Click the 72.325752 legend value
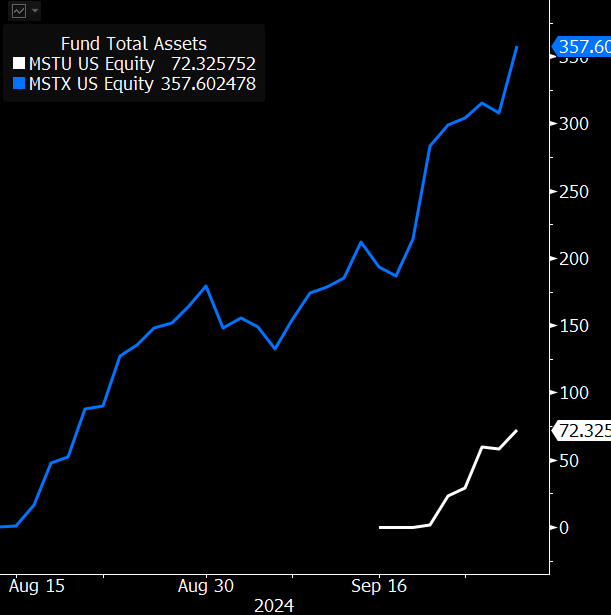611x615 pixels. [214, 64]
